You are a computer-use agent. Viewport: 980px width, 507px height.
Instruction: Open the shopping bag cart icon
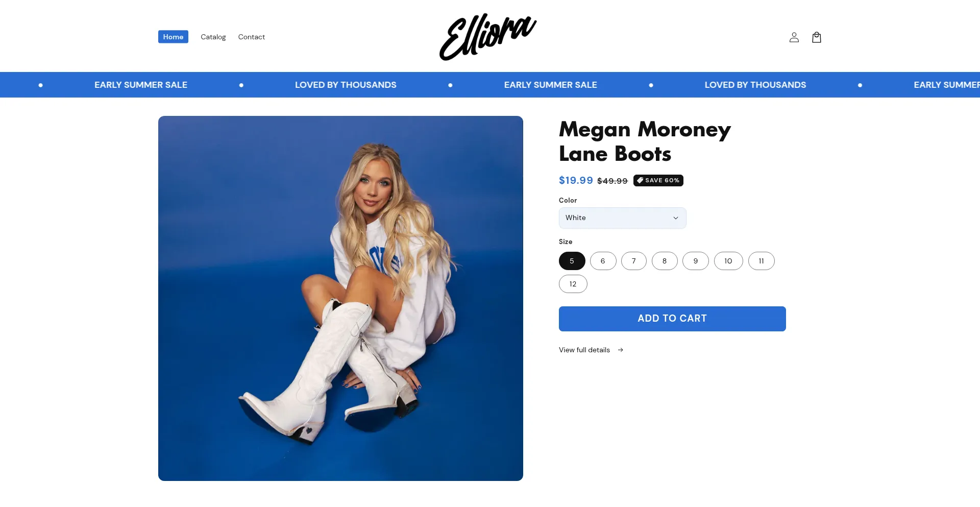816,37
